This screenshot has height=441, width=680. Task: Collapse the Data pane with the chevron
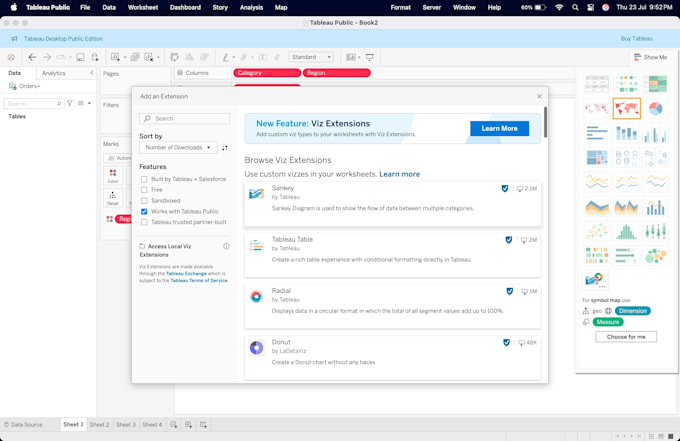(x=92, y=73)
